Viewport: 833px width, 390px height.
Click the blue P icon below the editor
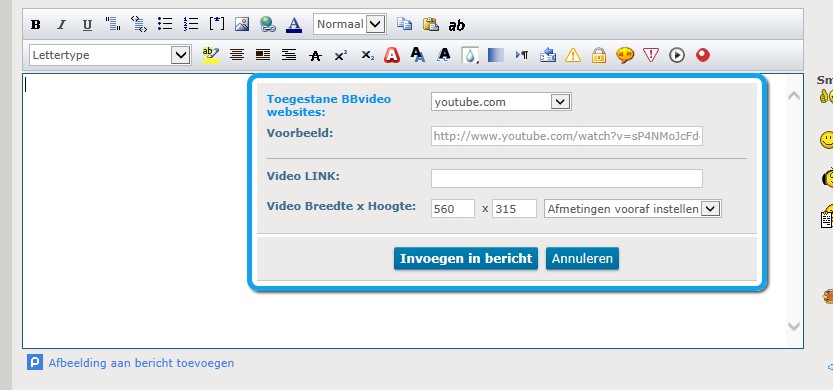35,362
